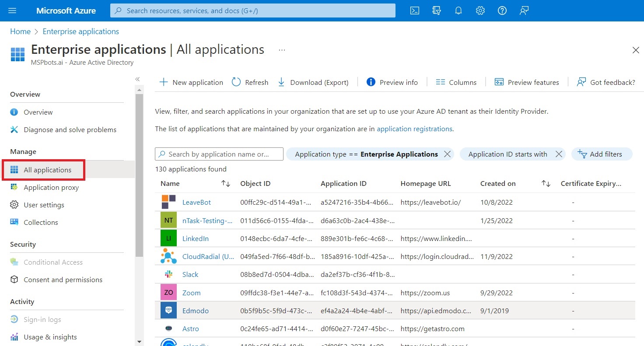Collapse the left navigation menu

point(137,79)
